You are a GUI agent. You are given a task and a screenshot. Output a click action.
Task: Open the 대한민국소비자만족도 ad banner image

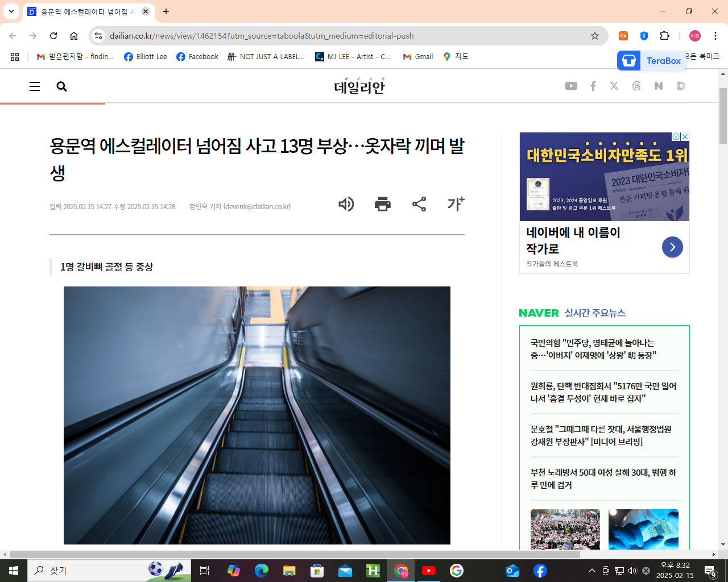click(605, 177)
